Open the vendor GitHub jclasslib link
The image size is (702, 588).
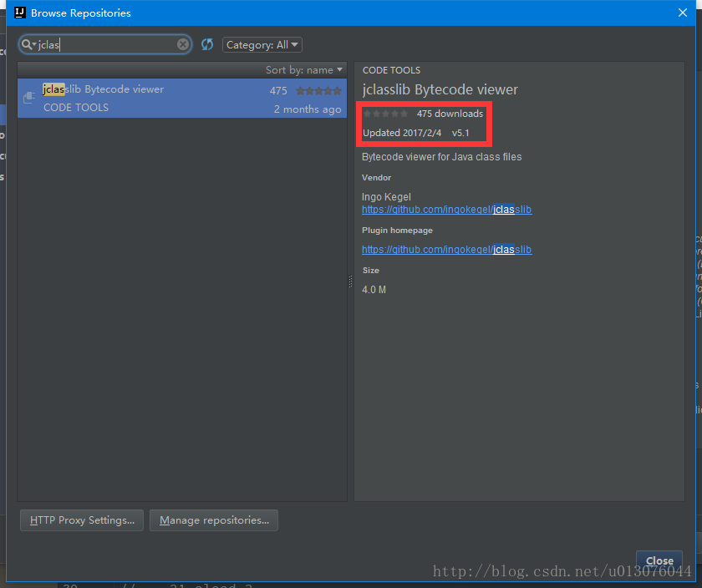[x=446, y=210]
